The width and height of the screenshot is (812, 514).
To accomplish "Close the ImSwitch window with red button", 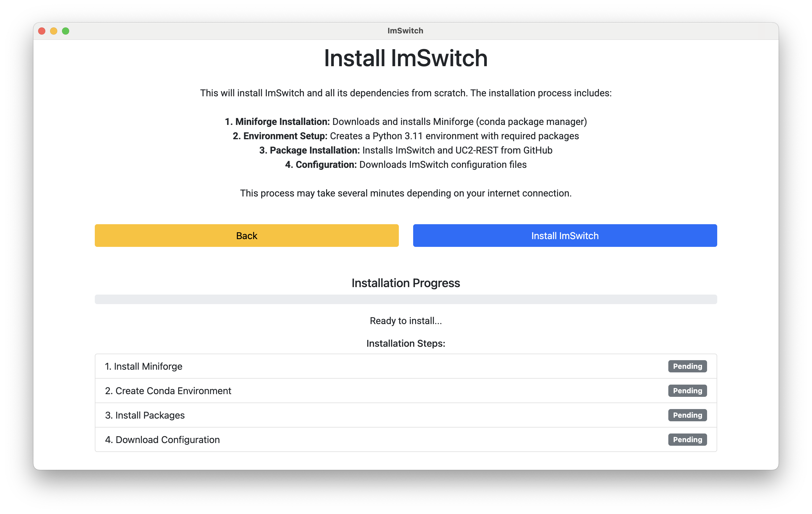I will point(42,31).
